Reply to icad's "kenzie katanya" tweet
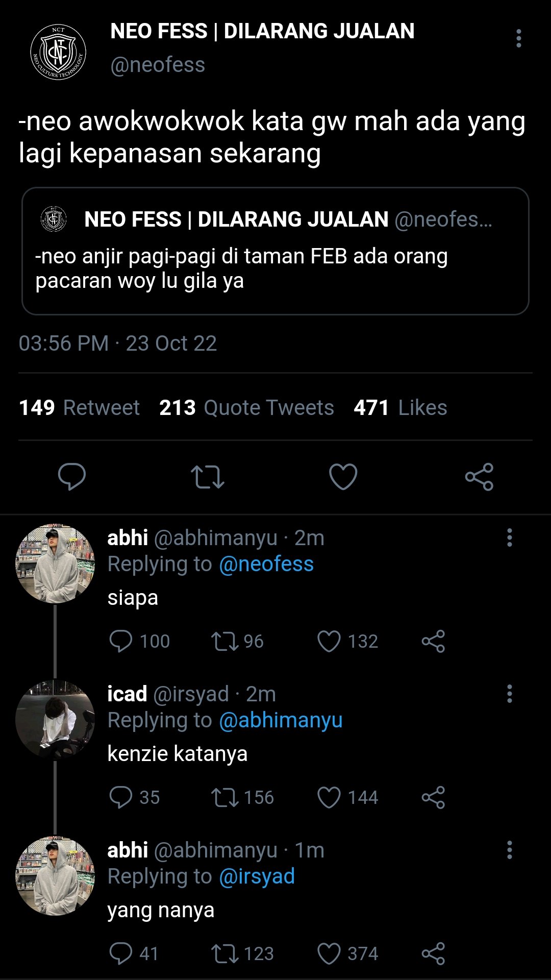 tap(121, 798)
